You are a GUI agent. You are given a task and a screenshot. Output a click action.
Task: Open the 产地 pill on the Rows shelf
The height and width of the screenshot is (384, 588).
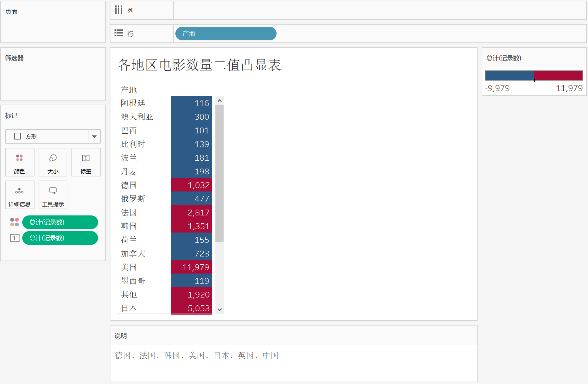pos(226,34)
